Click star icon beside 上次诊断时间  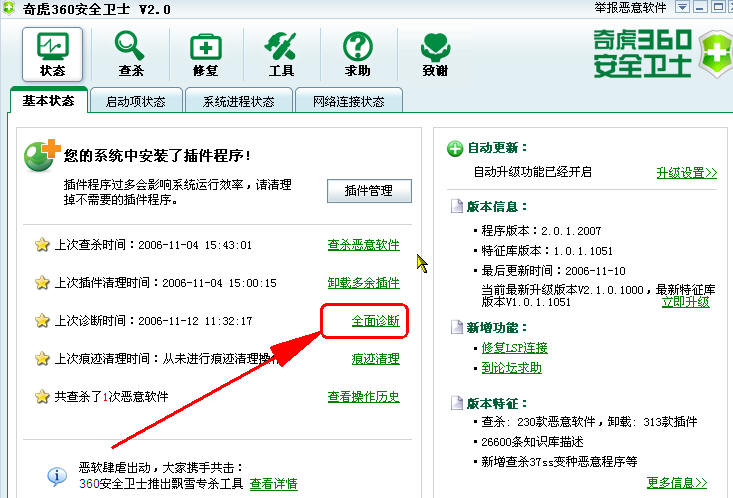tap(42, 320)
